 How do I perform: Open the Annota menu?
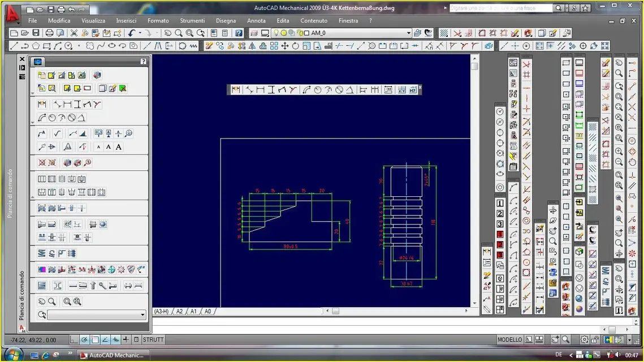point(256,20)
